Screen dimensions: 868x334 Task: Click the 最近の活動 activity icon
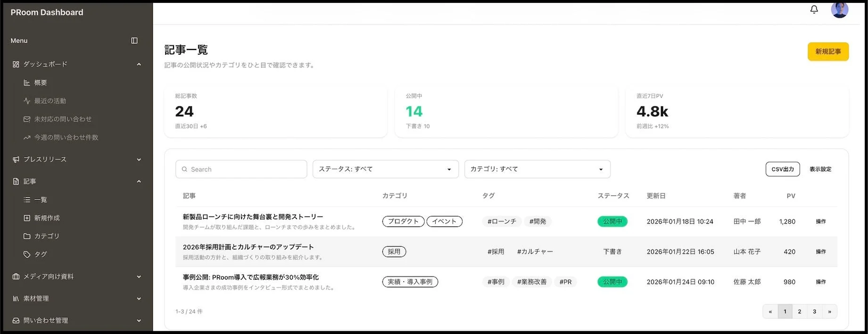27,101
